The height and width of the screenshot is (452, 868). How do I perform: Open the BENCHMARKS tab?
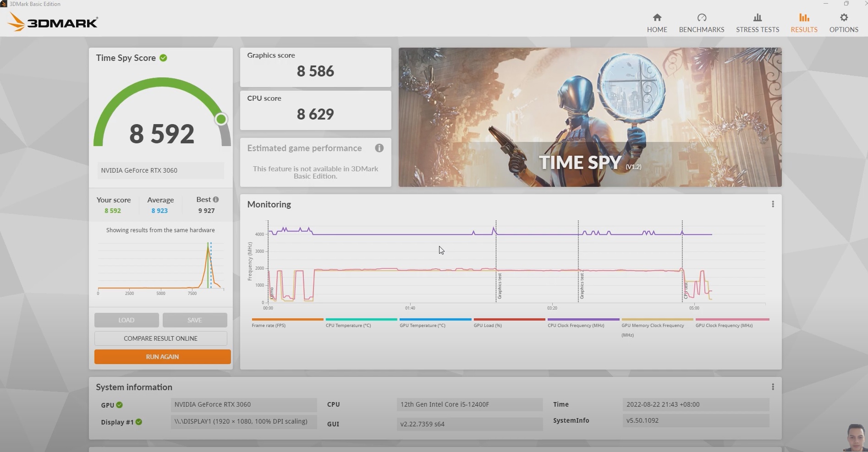(702, 23)
